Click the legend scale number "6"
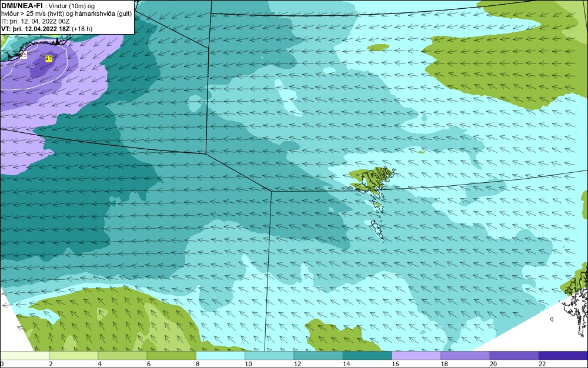Image resolution: width=588 pixels, height=368 pixels. point(149,364)
